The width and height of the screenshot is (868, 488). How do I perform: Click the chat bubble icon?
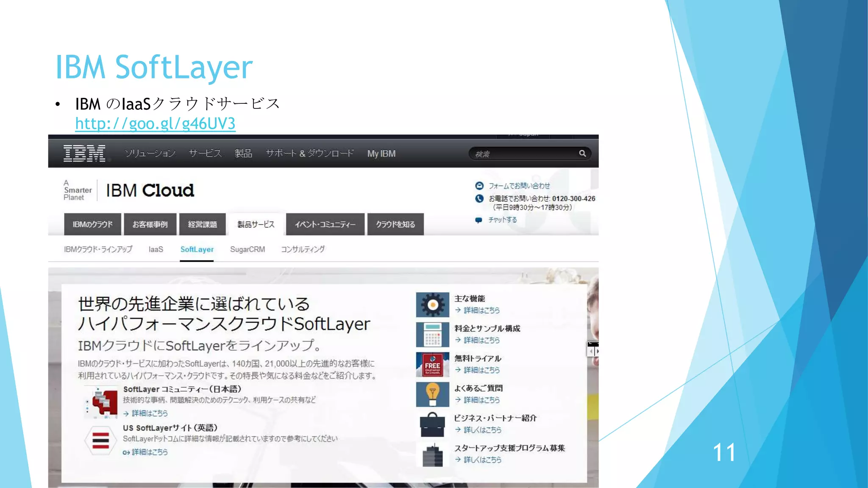click(479, 220)
